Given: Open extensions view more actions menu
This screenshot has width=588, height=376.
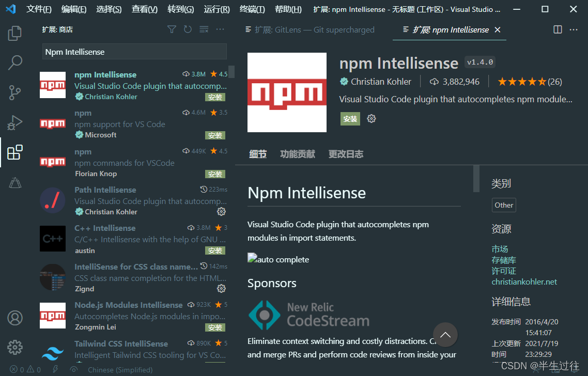Looking at the screenshot, I should point(220,29).
